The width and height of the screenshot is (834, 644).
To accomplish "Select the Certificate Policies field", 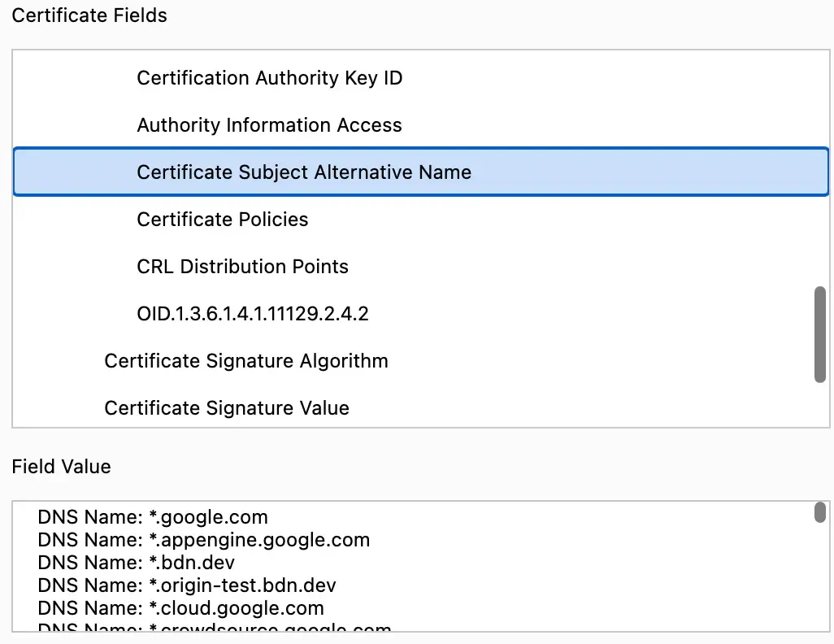I will 222,220.
